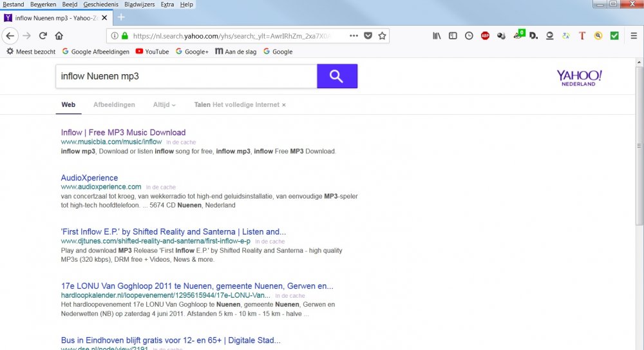Open the Geschiedenis menu
This screenshot has height=350, width=644.
tap(100, 5)
